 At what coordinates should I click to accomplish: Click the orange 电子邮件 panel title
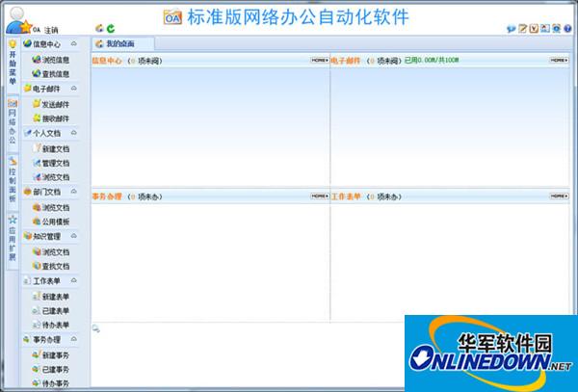tap(346, 61)
